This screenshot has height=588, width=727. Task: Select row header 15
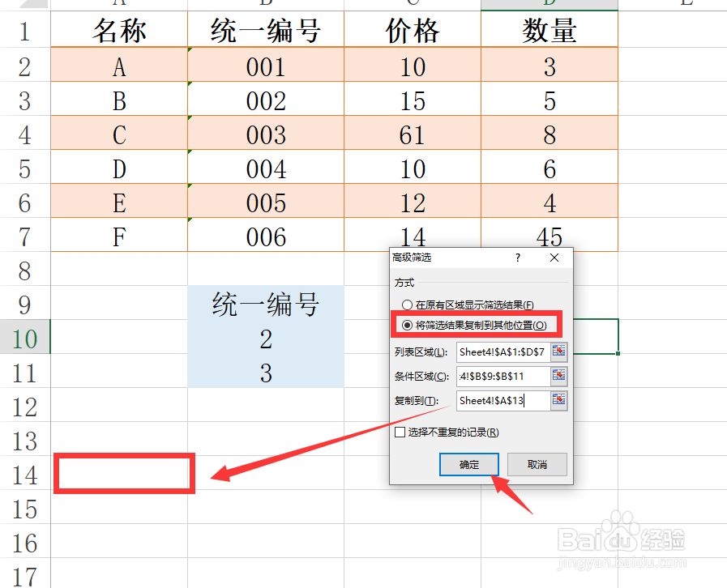[x=24, y=509]
